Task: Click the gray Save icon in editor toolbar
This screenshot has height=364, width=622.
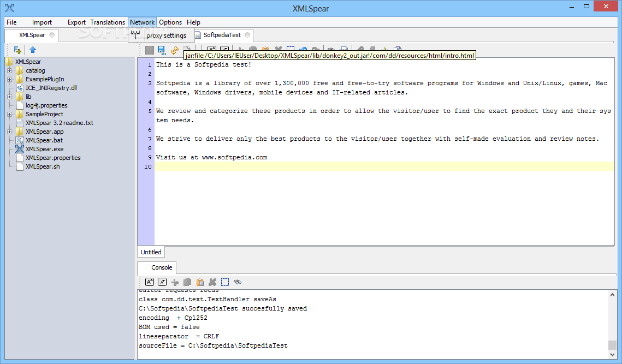Action: tap(150, 50)
